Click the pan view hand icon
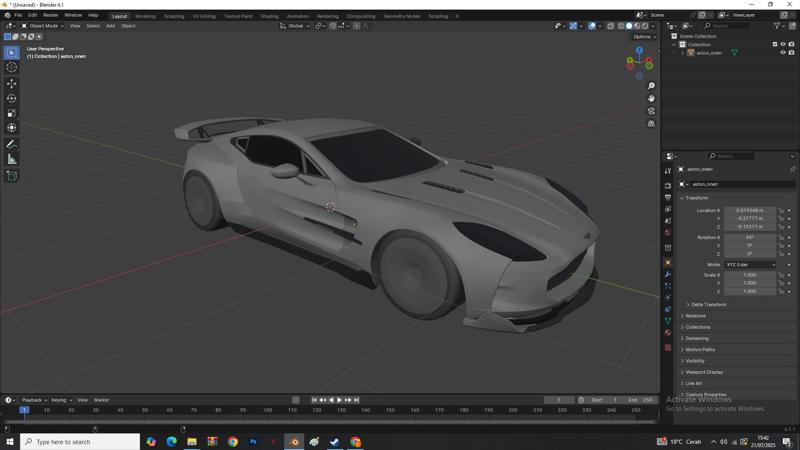 pyautogui.click(x=651, y=98)
